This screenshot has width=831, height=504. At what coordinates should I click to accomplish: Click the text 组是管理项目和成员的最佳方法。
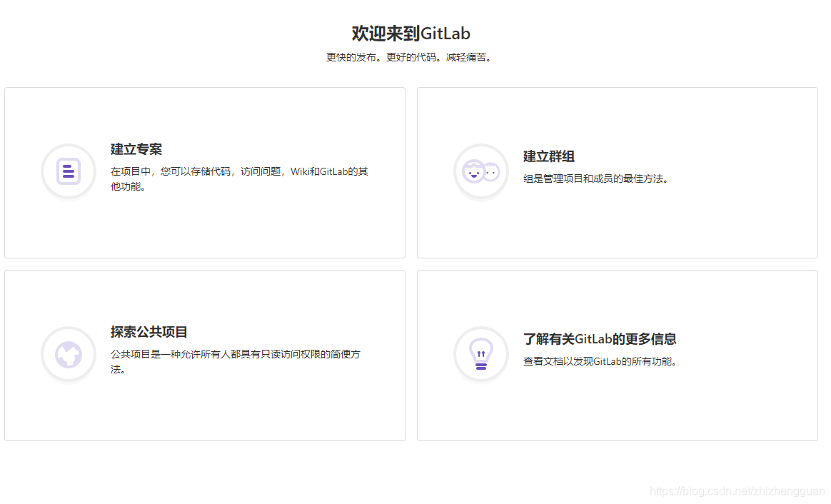coord(598,179)
